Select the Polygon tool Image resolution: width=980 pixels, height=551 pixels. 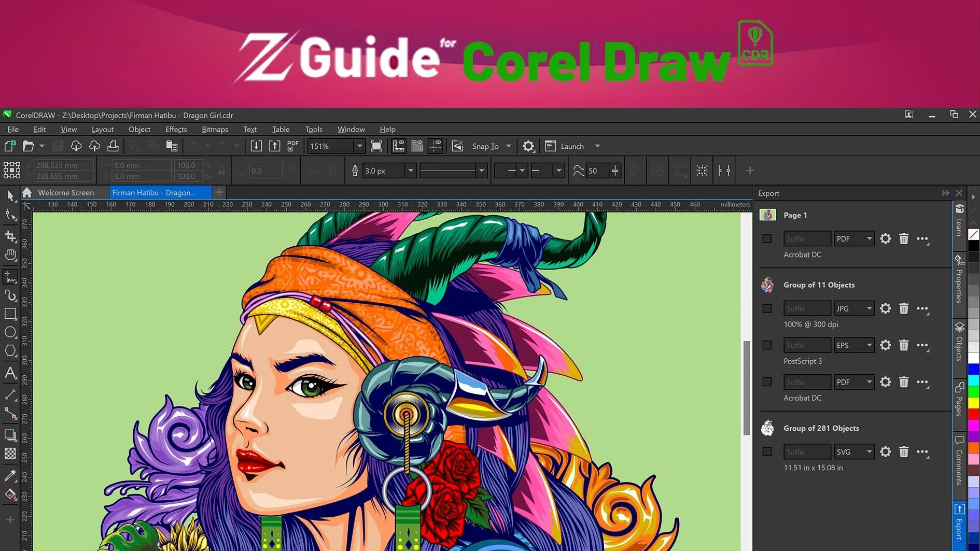pos(10,351)
